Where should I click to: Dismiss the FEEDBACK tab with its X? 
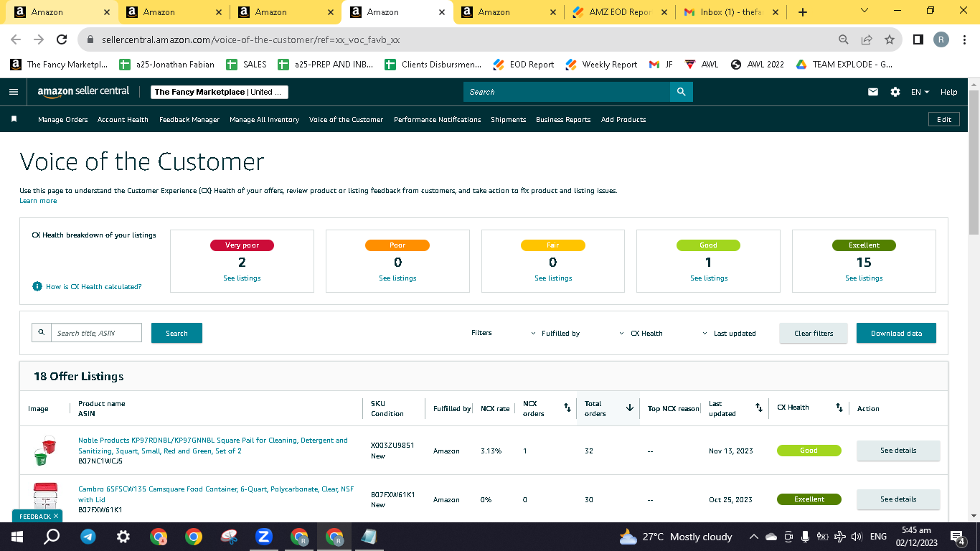(56, 516)
